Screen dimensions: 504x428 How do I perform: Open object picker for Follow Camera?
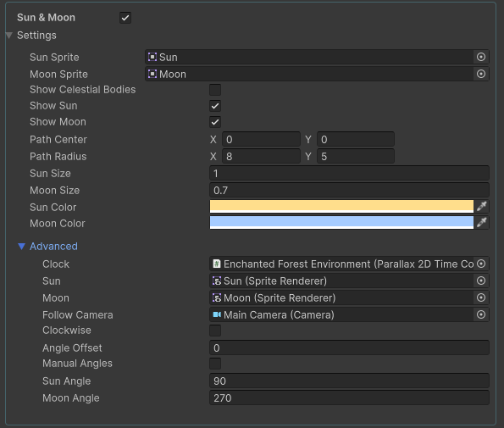pos(481,314)
